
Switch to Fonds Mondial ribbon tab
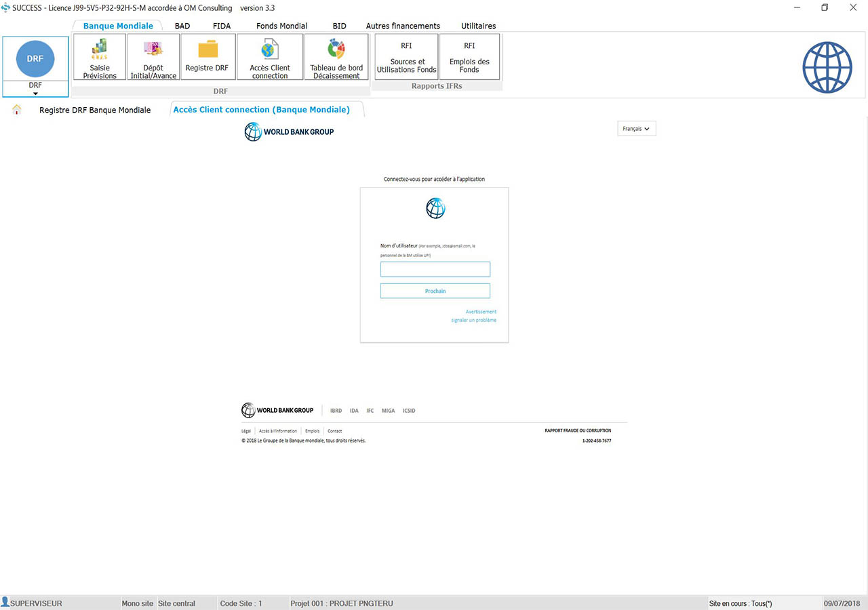[x=282, y=26]
